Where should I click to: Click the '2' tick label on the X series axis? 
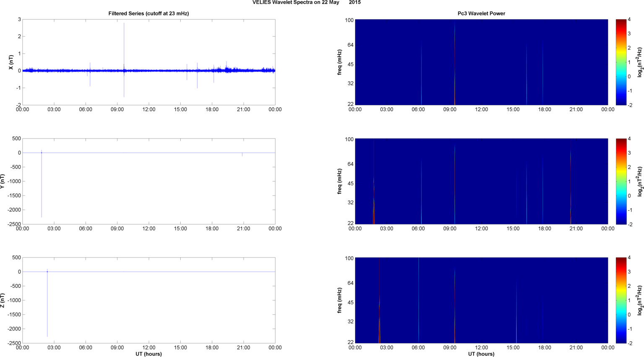point(19,36)
